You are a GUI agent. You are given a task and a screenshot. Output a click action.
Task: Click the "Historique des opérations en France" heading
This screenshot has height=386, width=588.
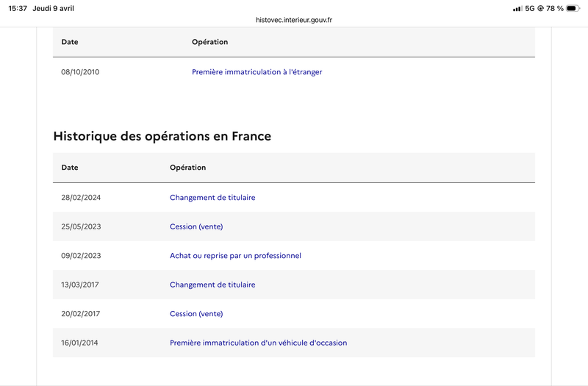[162, 136]
